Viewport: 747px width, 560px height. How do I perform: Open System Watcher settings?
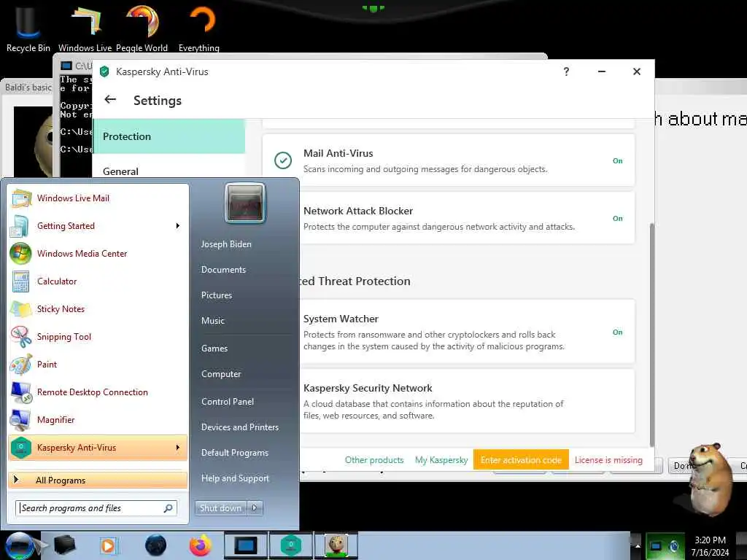click(x=467, y=332)
